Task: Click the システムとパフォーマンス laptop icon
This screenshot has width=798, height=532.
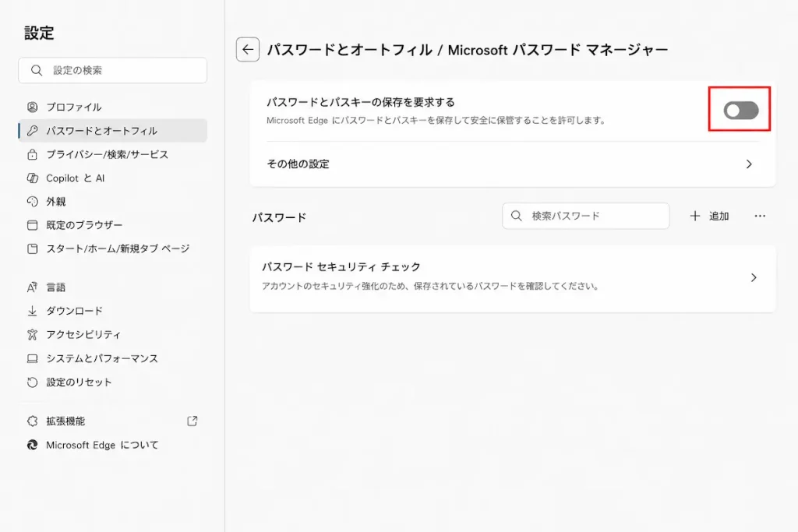Action: point(32,358)
